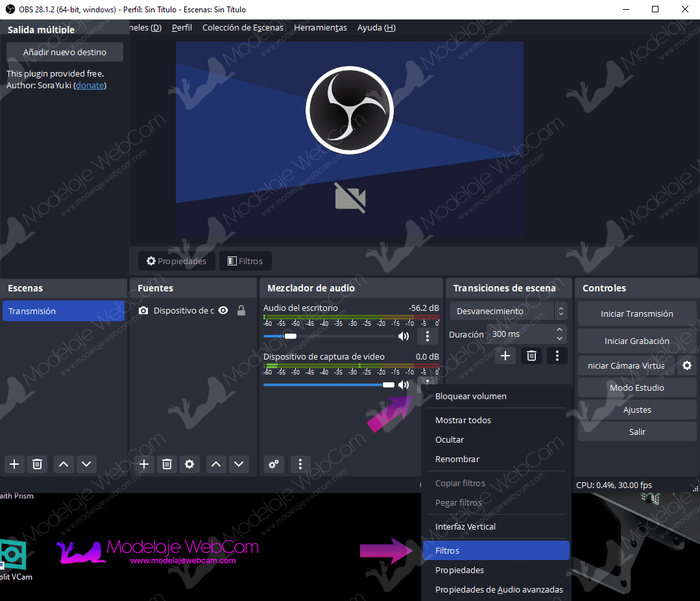Image resolution: width=700 pixels, height=601 pixels.
Task: Toggle lock on Dispositivo source
Action: [x=241, y=310]
